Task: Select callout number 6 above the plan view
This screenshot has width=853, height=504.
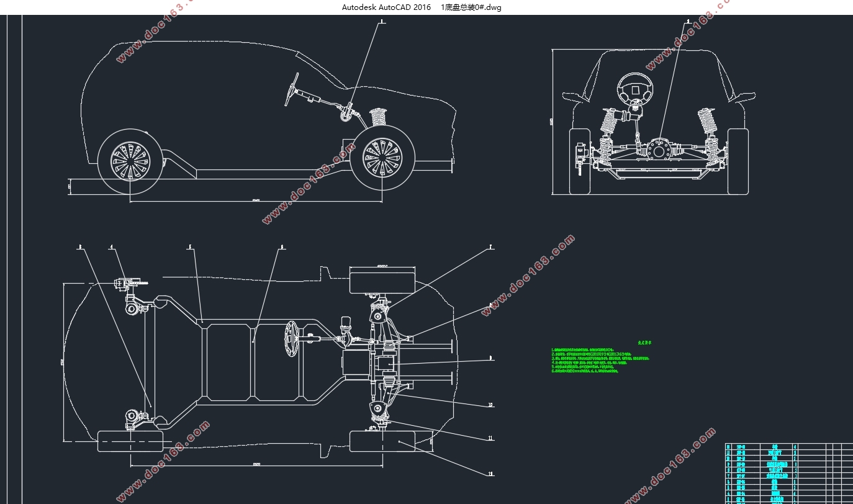Action: click(x=282, y=246)
